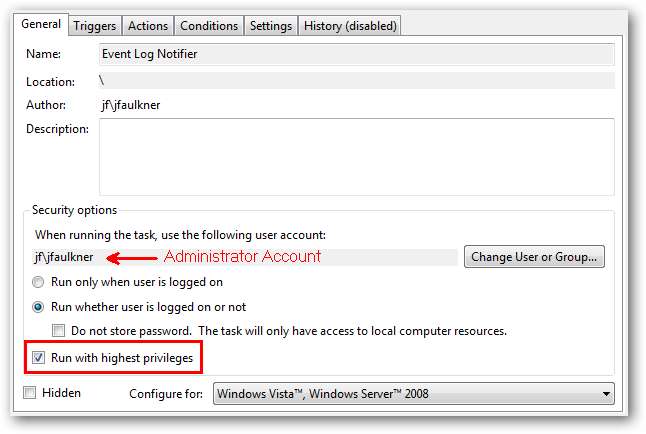Click the Change User or Group button
The height and width of the screenshot is (434, 646).
[x=535, y=257]
